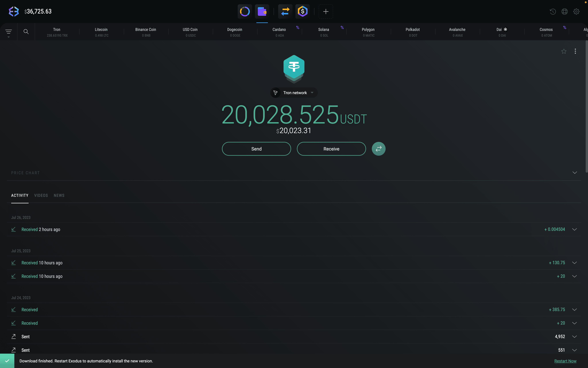588x368 pixels.
Task: Switch to the News tab
Action: click(x=59, y=195)
